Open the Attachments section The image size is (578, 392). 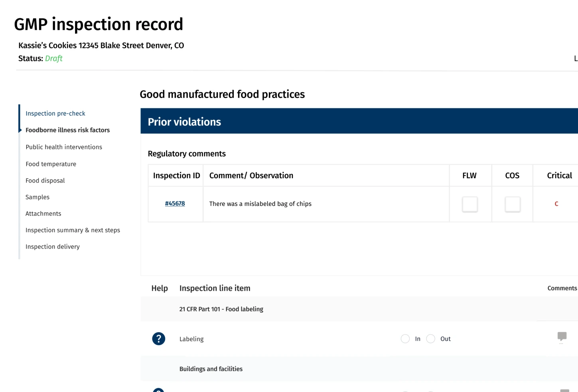(x=43, y=213)
